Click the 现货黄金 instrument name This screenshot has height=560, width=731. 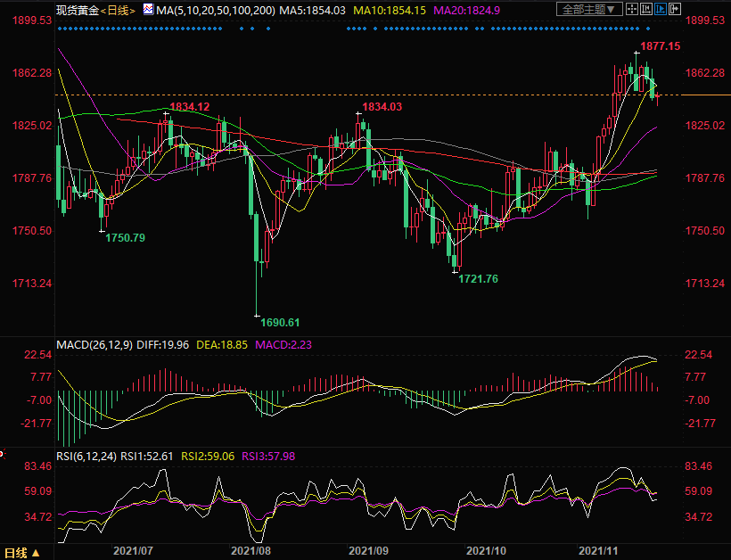[x=78, y=10]
